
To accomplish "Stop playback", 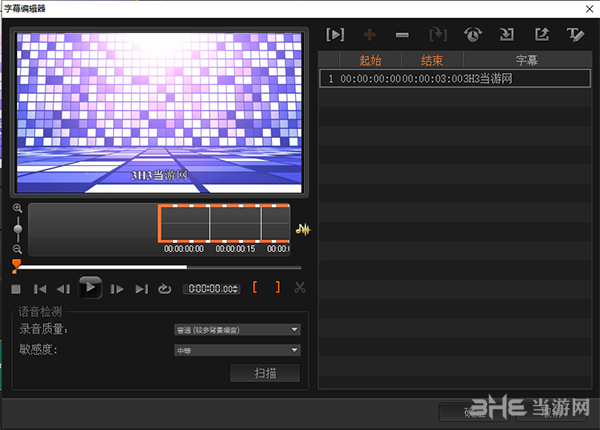I will click(x=16, y=289).
